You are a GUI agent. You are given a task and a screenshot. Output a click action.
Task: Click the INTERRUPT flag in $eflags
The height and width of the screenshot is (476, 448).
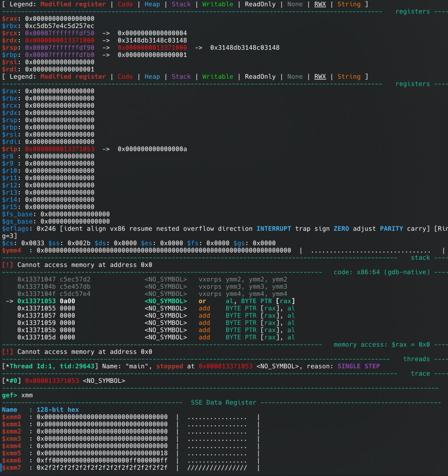click(273, 229)
